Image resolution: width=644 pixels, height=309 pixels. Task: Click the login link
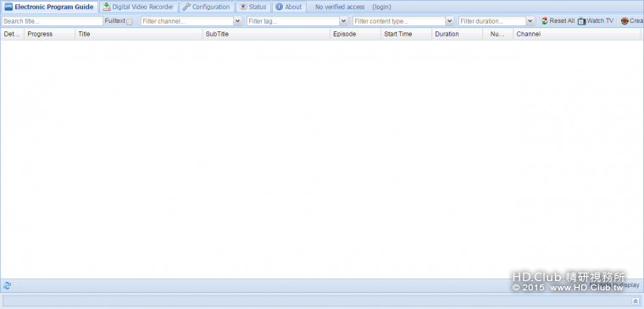coord(381,7)
